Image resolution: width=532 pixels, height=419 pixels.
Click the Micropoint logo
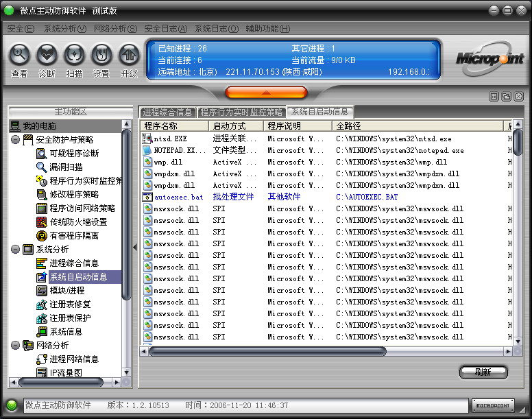490,59
